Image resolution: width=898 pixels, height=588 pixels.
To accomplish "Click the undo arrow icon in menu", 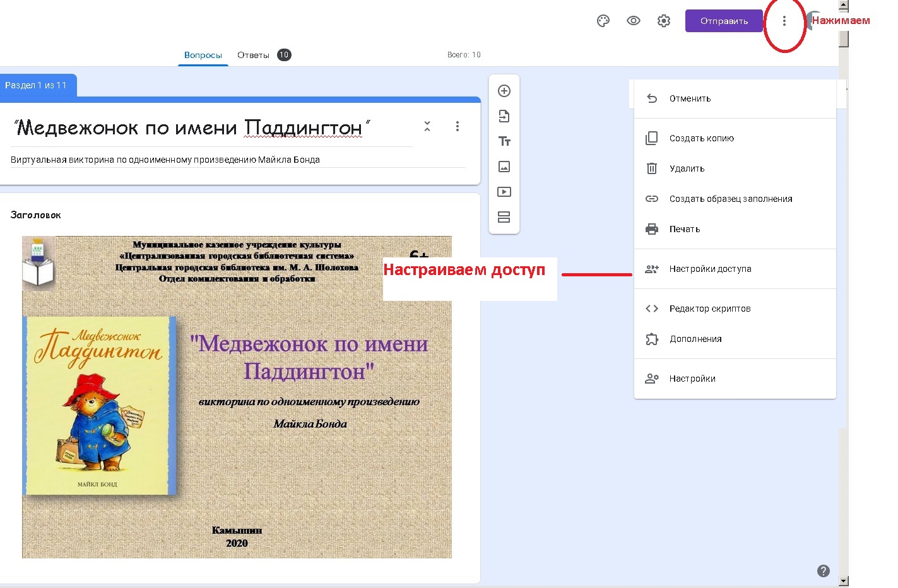I will click(x=652, y=98).
